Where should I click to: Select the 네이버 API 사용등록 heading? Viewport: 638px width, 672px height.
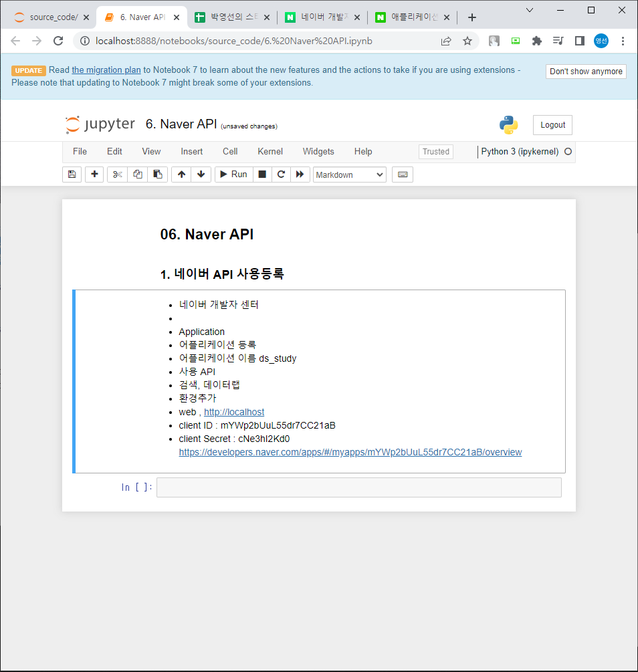[x=222, y=274]
